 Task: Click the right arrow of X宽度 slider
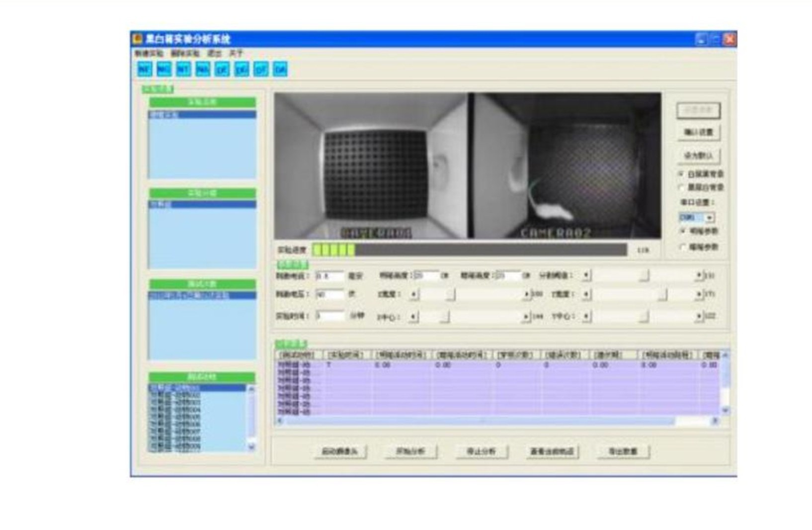[526, 295]
